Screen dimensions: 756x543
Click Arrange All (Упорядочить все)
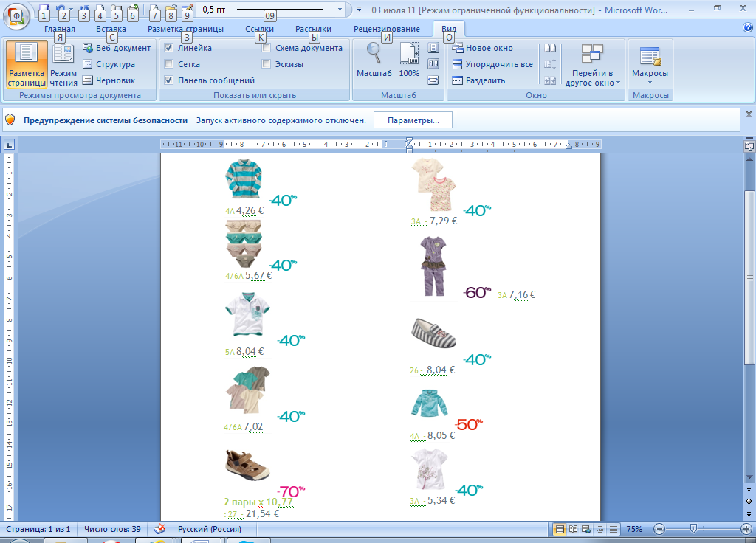(492, 64)
